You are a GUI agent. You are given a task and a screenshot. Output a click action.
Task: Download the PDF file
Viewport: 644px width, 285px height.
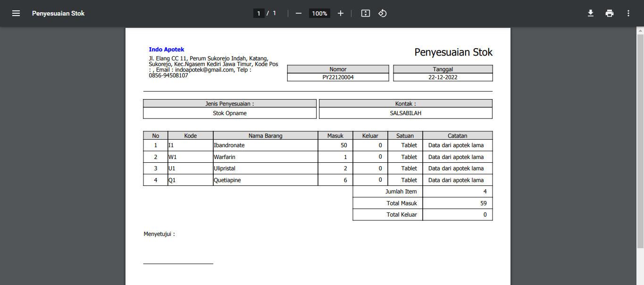click(590, 13)
